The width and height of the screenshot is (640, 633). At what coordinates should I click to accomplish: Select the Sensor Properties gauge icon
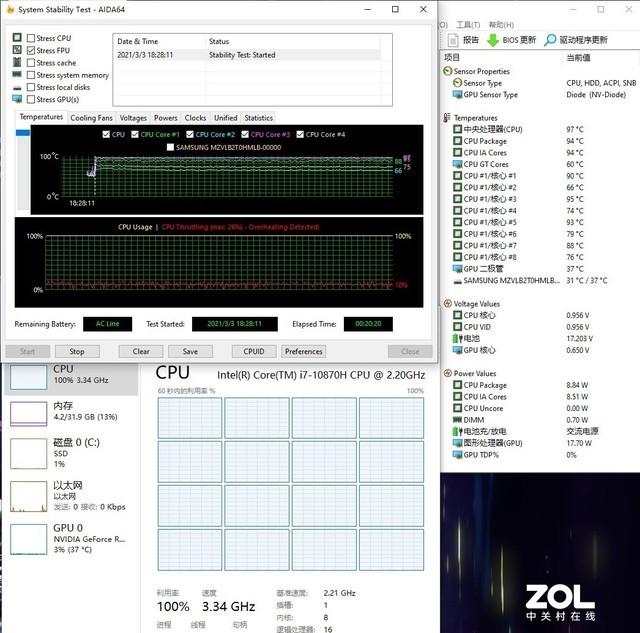pyautogui.click(x=446, y=72)
